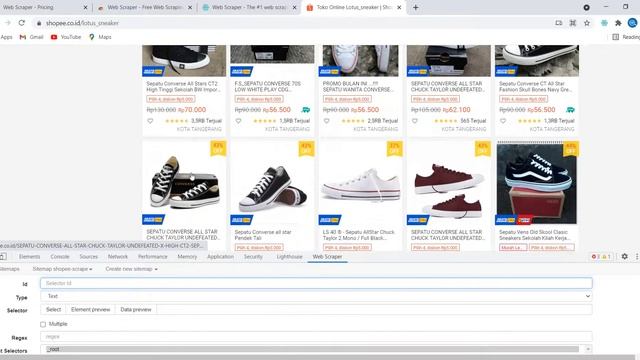Open the Elements DevTools tab
The width and height of the screenshot is (640, 360).
point(29,256)
